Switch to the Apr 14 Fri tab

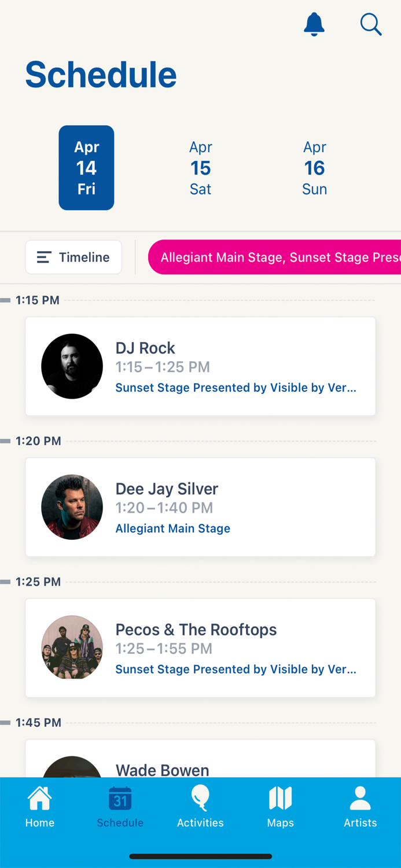(x=86, y=168)
